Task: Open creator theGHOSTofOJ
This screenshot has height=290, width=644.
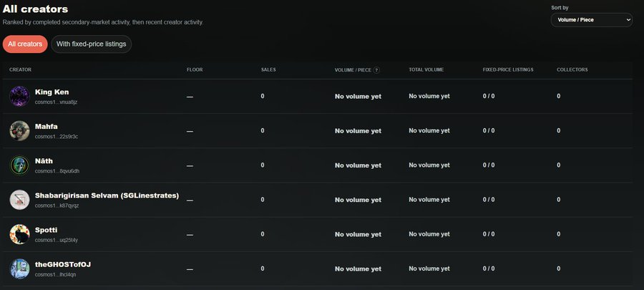Action: tap(63, 264)
